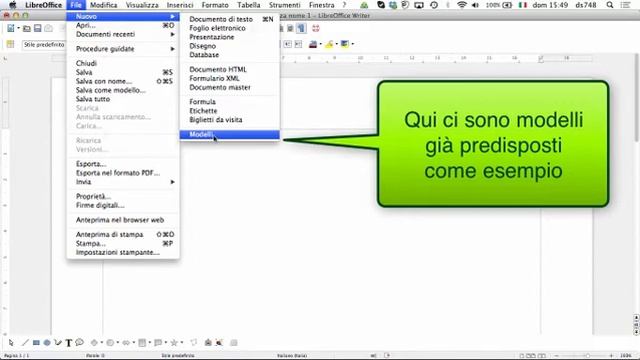640x360 pixels.
Task: Click the language Italiano status bar field
Action: (292, 356)
